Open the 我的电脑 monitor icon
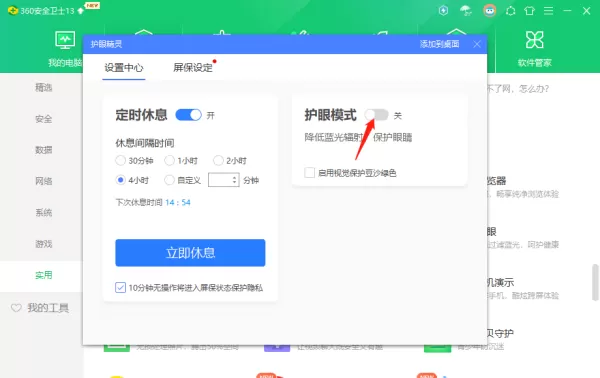The width and height of the screenshot is (600, 378). click(x=65, y=40)
